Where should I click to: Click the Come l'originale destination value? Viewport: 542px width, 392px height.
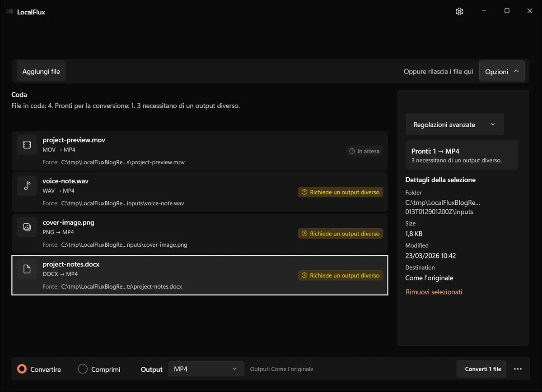click(x=429, y=278)
